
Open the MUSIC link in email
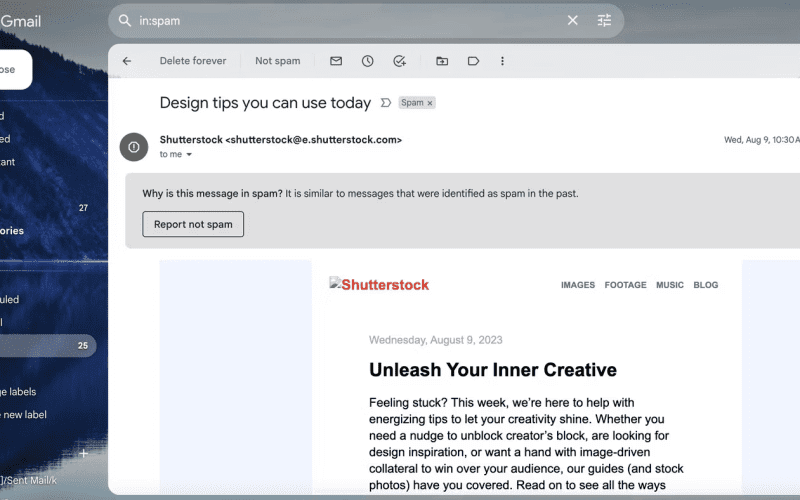pyautogui.click(x=669, y=285)
